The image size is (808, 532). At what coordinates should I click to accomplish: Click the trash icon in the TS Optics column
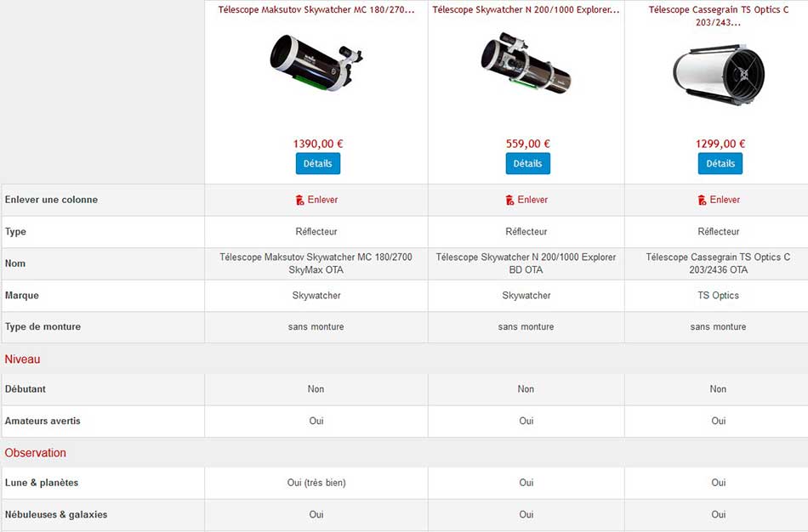coord(702,200)
